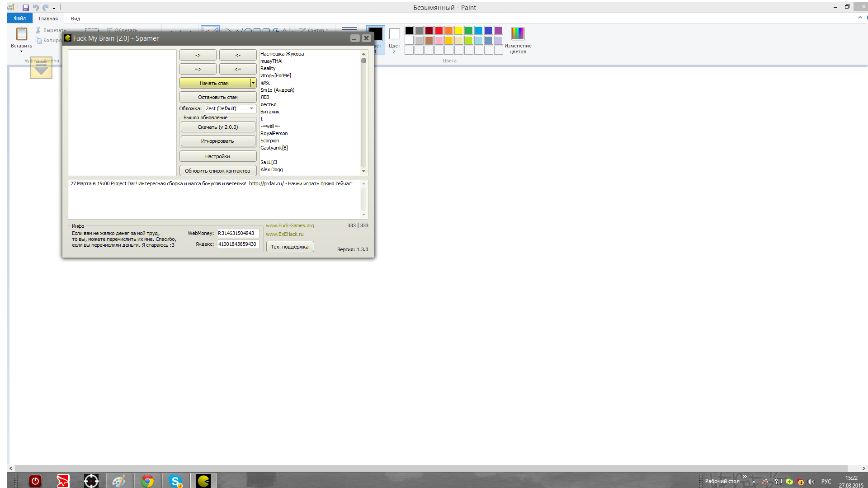This screenshot has height=488, width=868.
Task: Expand the Начать спам dropdown arrow
Action: click(x=253, y=83)
